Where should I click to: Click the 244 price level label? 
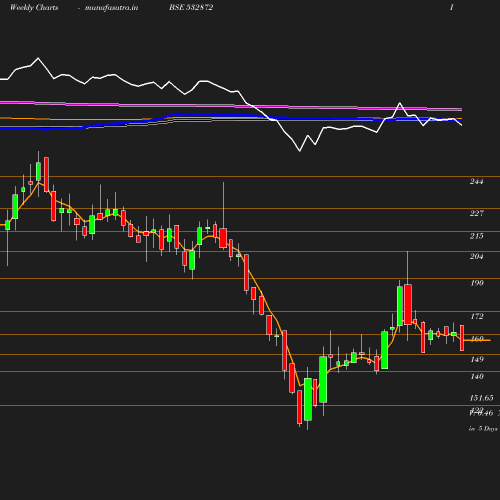(476, 182)
